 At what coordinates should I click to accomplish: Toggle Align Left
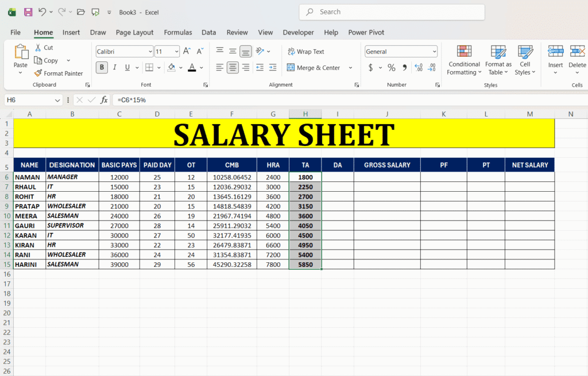(220, 68)
